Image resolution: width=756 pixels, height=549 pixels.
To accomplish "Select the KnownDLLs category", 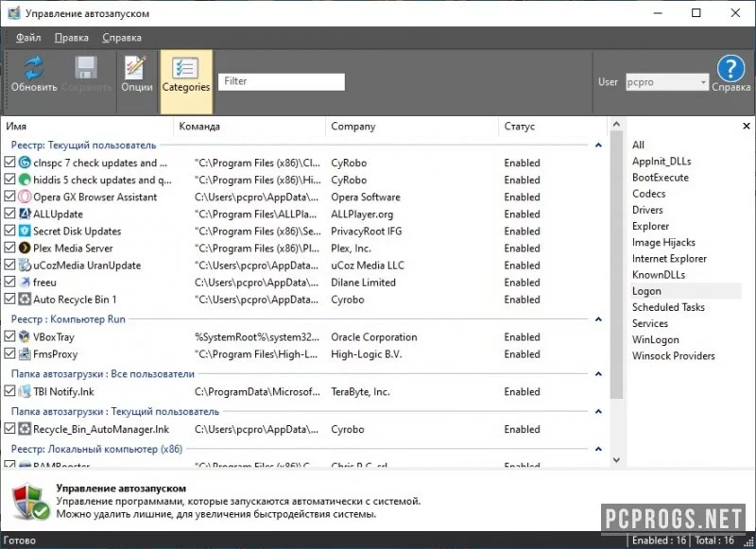I will tap(659, 275).
